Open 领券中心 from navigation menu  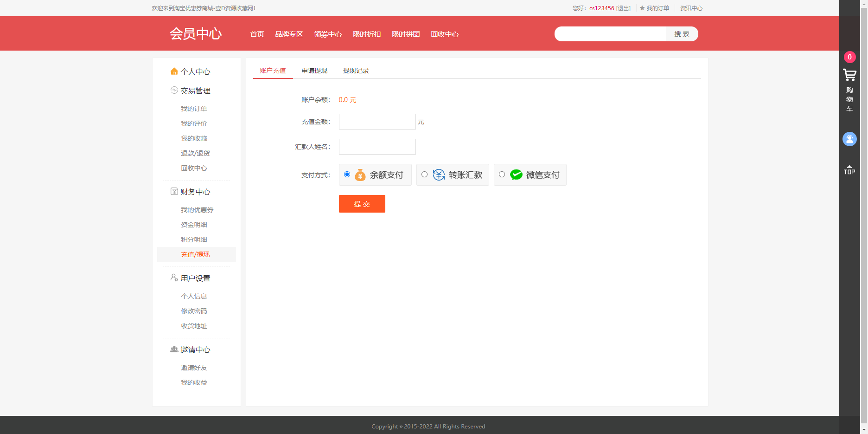coord(327,34)
